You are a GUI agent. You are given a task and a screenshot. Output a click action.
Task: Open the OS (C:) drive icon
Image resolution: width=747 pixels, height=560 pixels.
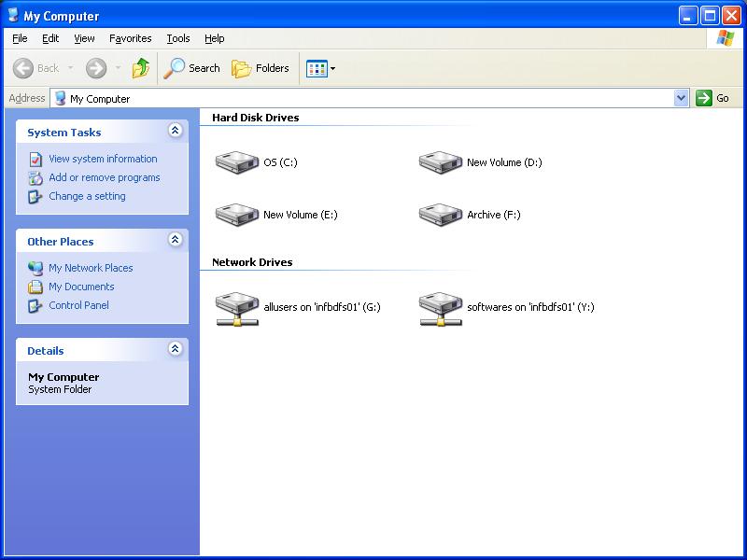(x=237, y=161)
